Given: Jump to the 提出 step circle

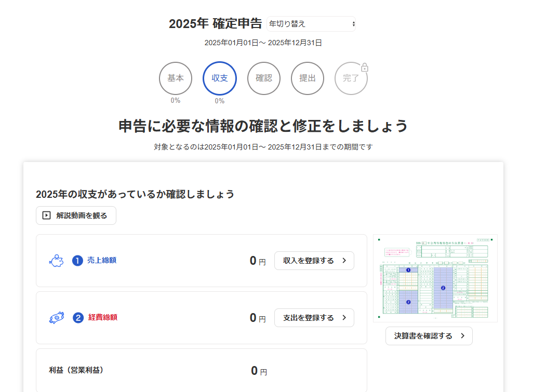Looking at the screenshot, I should point(308,78).
